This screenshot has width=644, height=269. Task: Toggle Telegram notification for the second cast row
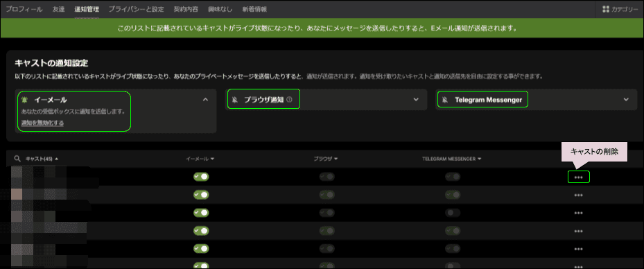pyautogui.click(x=453, y=195)
